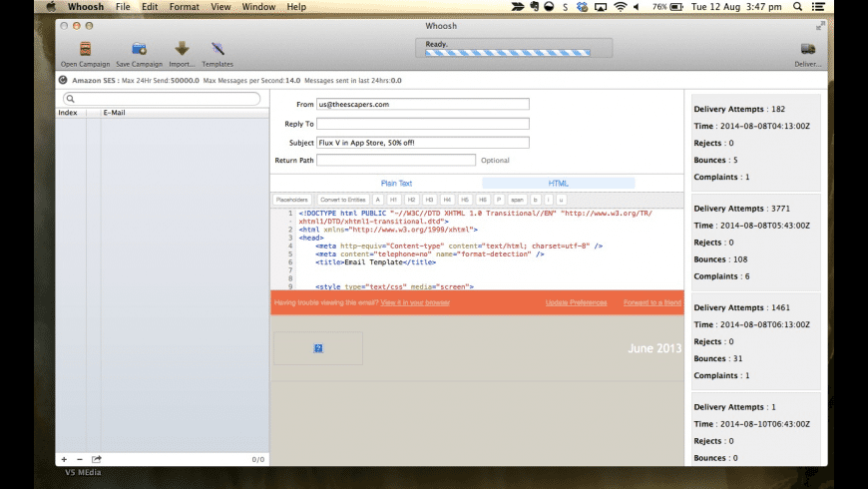Viewport: 868px width, 489px height.
Task: Open the Help menu
Action: (x=296, y=7)
